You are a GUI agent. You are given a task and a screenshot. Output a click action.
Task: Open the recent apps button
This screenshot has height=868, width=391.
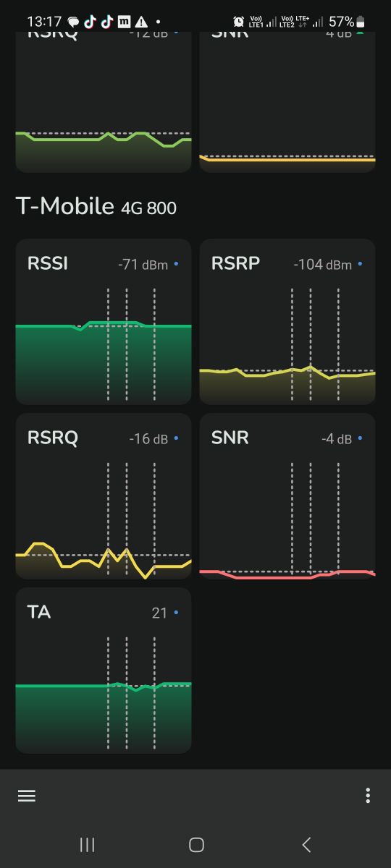[87, 844]
